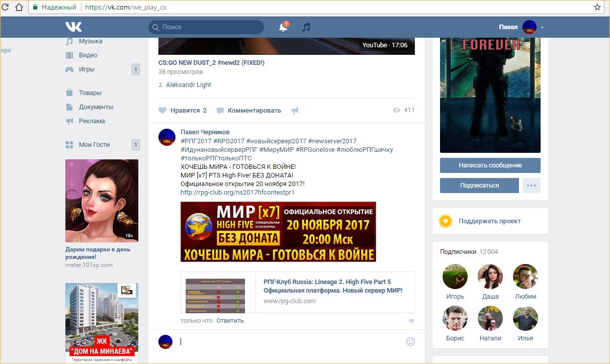Open the music note icon in header
This screenshot has height=364, width=610.
306,27
